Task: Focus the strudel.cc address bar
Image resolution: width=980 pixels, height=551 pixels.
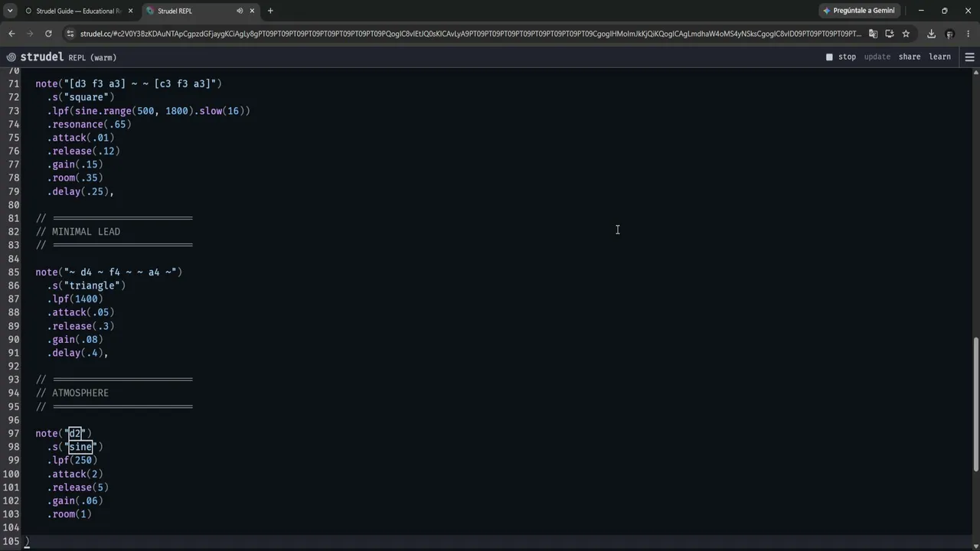Action: click(471, 34)
